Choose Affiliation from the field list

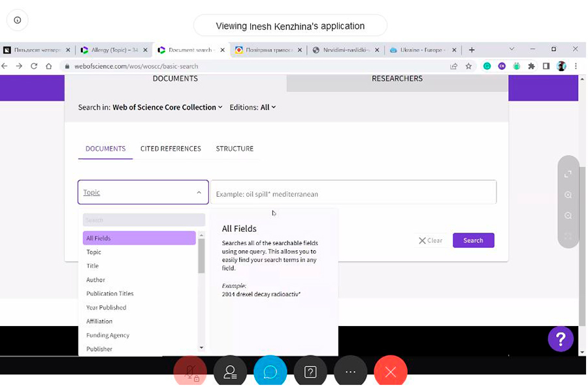coord(139,321)
